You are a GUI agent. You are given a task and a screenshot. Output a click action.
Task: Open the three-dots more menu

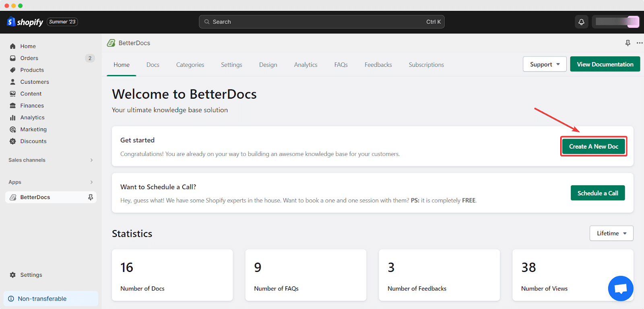pyautogui.click(x=640, y=43)
